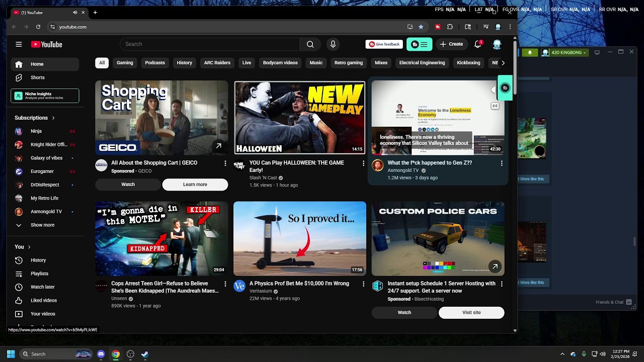Screen dimensions: 644x362
Task: Open the TubeBuddy teal menu button
Action: (419, 44)
